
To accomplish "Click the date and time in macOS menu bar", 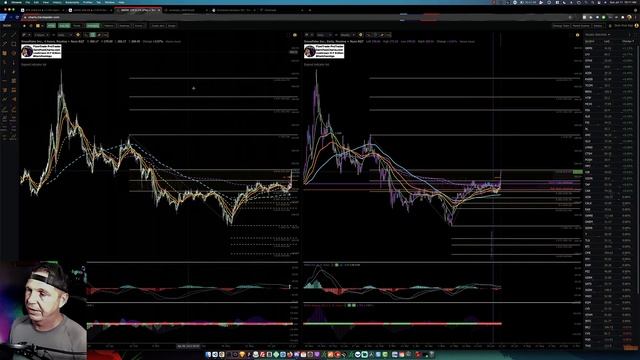I will tap(622, 2).
